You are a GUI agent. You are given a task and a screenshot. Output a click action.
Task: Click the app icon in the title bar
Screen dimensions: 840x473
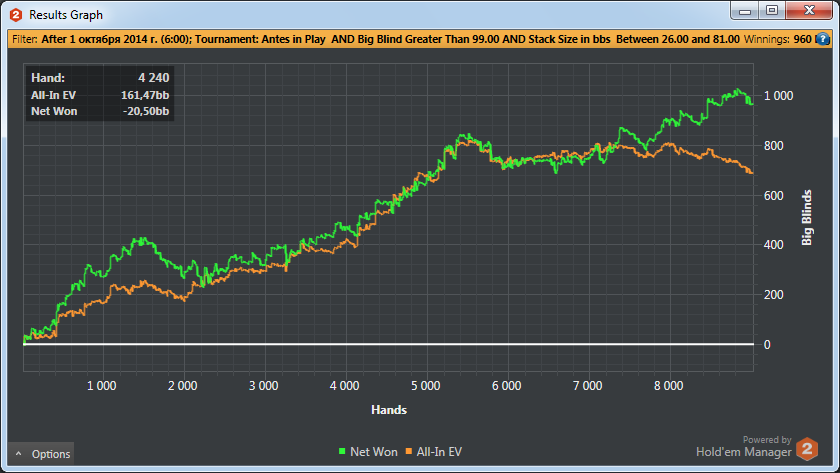pyautogui.click(x=15, y=15)
